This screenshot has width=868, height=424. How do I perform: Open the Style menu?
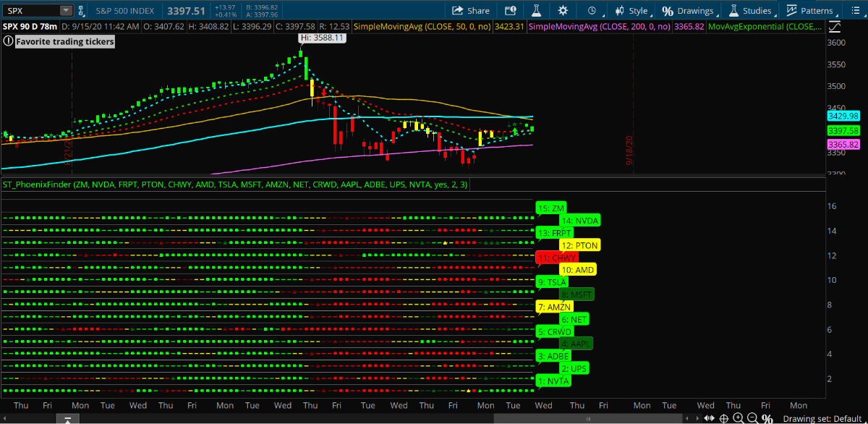click(x=631, y=11)
